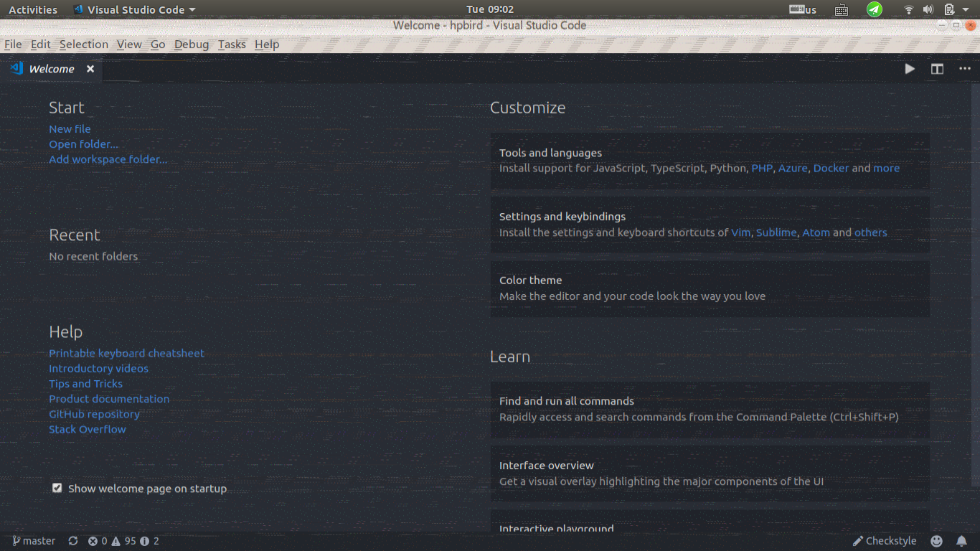Open the Split Editor icon
980x551 pixels.
[x=937, y=68]
